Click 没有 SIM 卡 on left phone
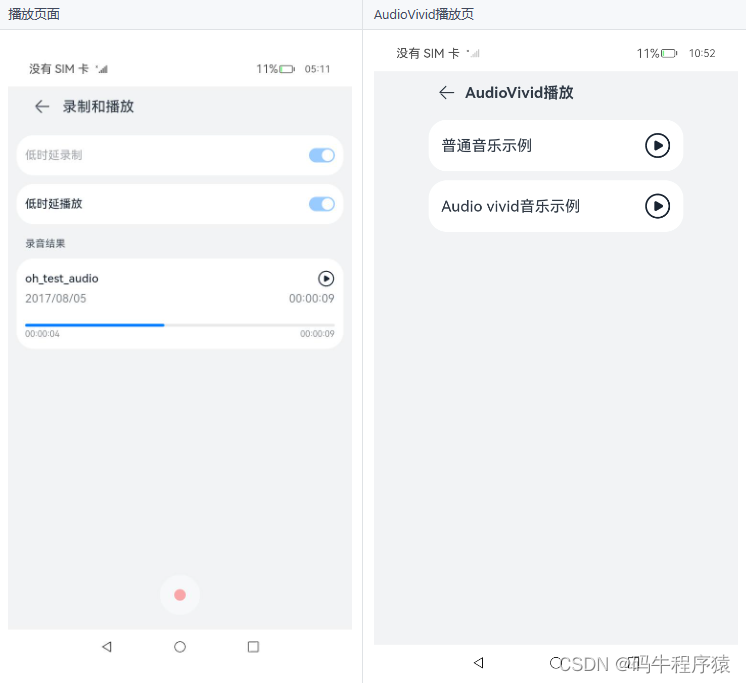 59,69
